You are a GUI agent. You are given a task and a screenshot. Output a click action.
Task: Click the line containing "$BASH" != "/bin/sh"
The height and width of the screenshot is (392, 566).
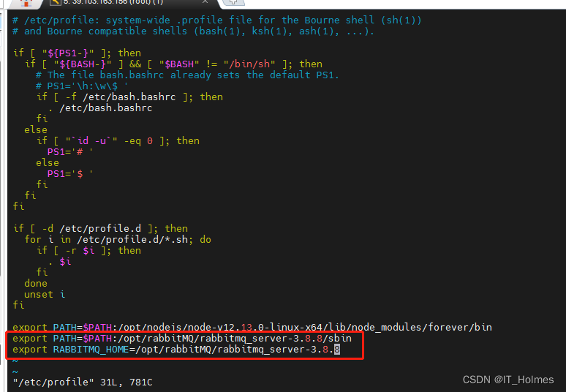pyautogui.click(x=173, y=64)
